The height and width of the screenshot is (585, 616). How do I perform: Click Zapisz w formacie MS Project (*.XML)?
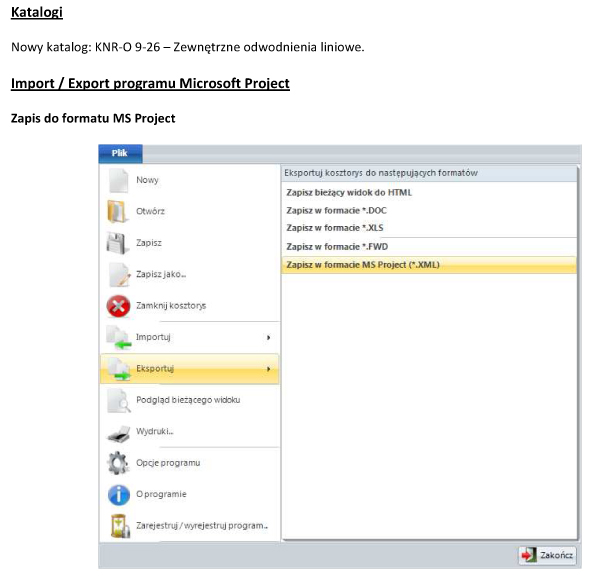(429, 265)
